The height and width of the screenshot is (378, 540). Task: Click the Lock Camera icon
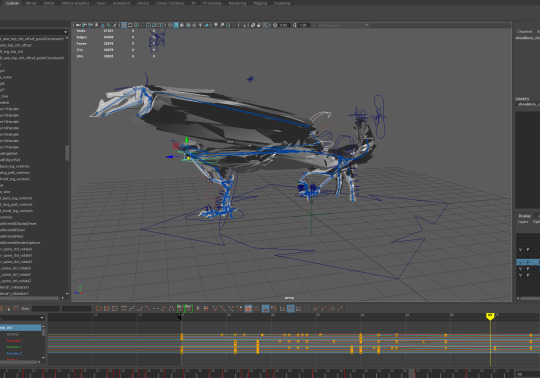pyautogui.click(x=84, y=25)
